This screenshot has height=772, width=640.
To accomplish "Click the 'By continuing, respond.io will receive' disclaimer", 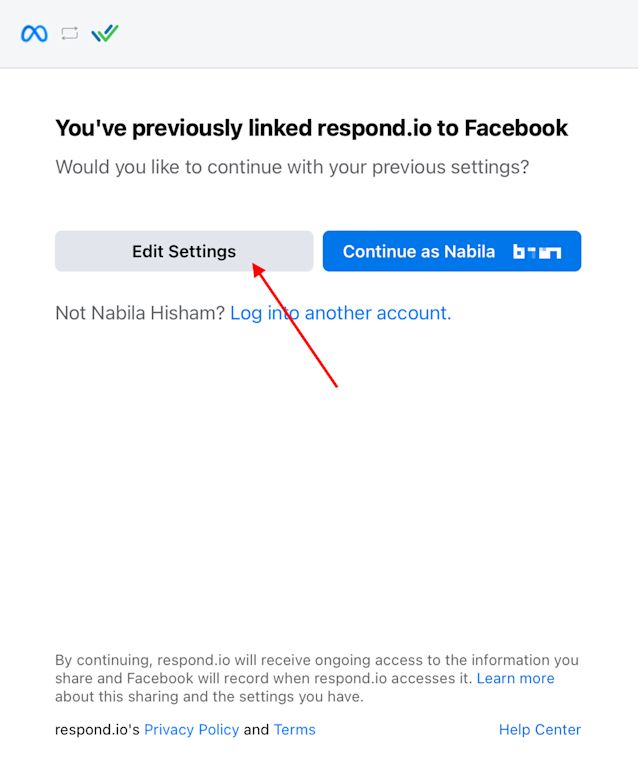I will 317,660.
